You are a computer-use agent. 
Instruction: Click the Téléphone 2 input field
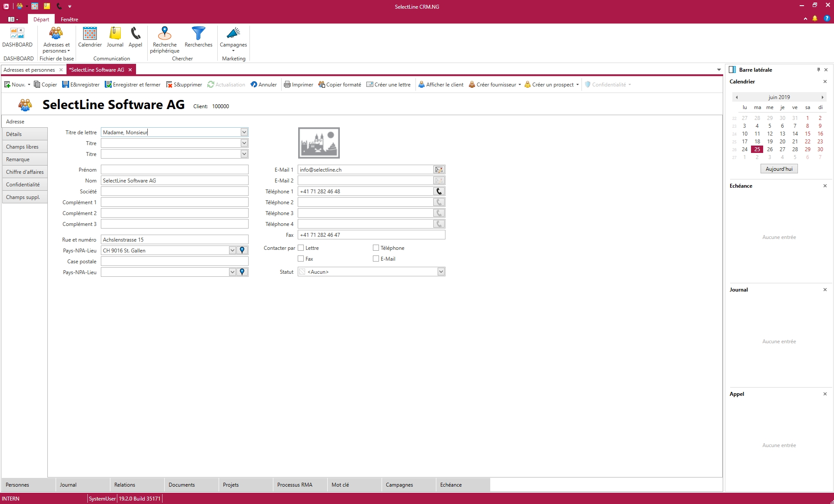[x=365, y=202]
